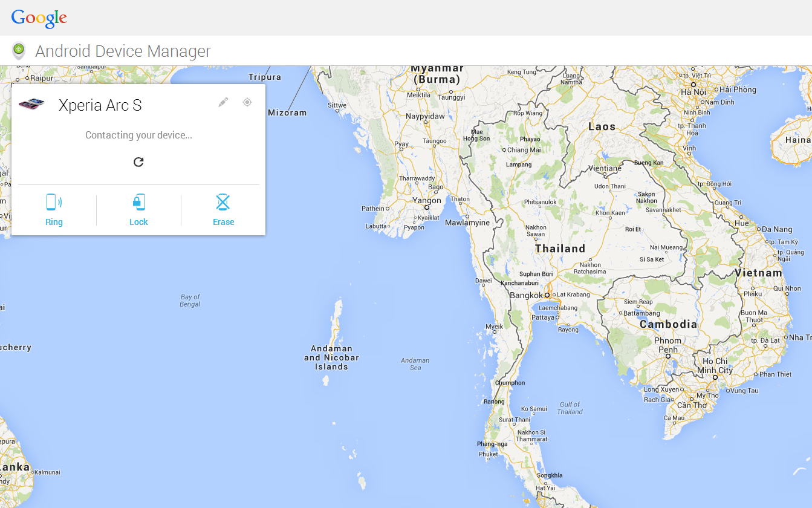Image resolution: width=812 pixels, height=508 pixels.
Task: Click Can Tho on the map
Action: coord(692,405)
